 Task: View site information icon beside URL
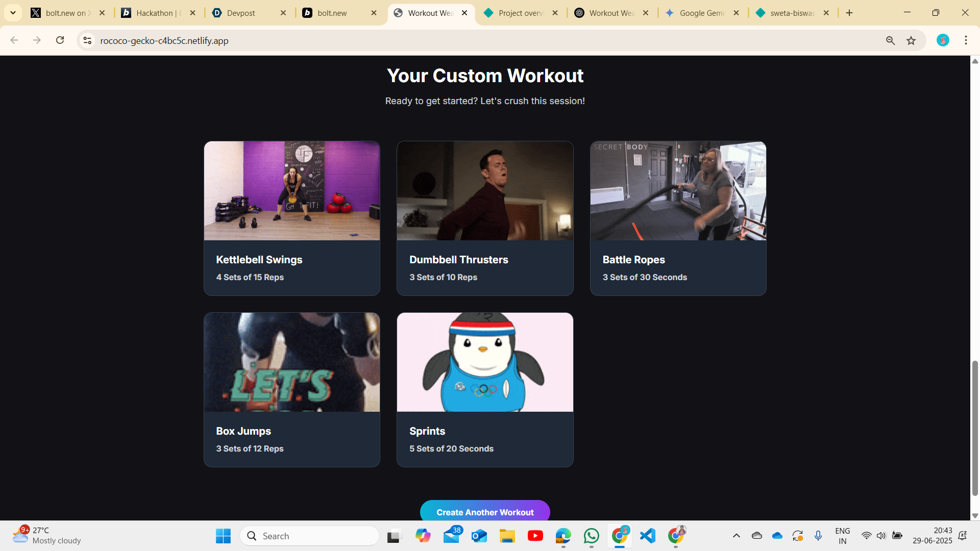87,40
